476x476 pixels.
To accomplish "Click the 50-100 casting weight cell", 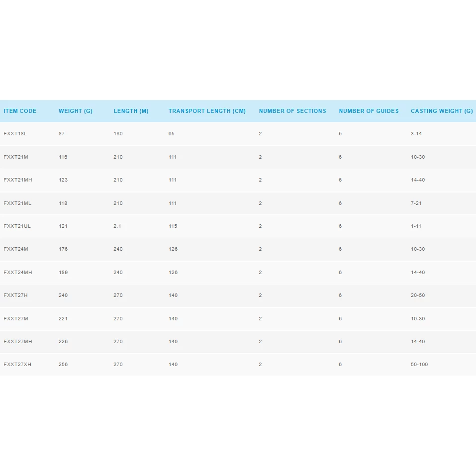I will pyautogui.click(x=419, y=365).
